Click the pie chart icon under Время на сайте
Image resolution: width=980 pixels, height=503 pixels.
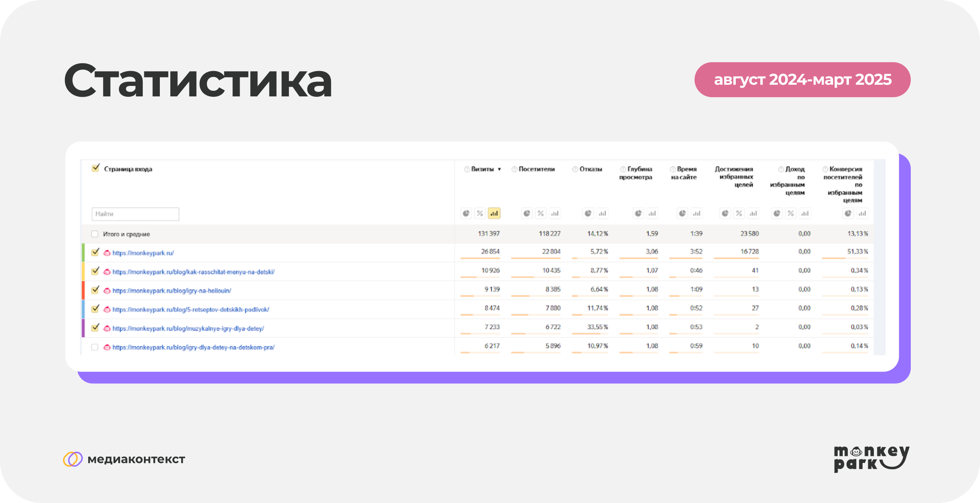(x=683, y=213)
